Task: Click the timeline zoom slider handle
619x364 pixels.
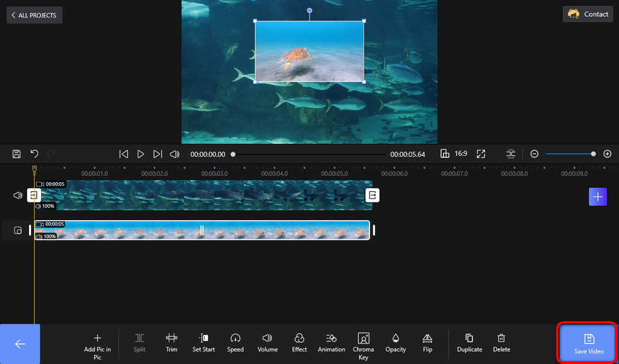Action: tap(593, 154)
